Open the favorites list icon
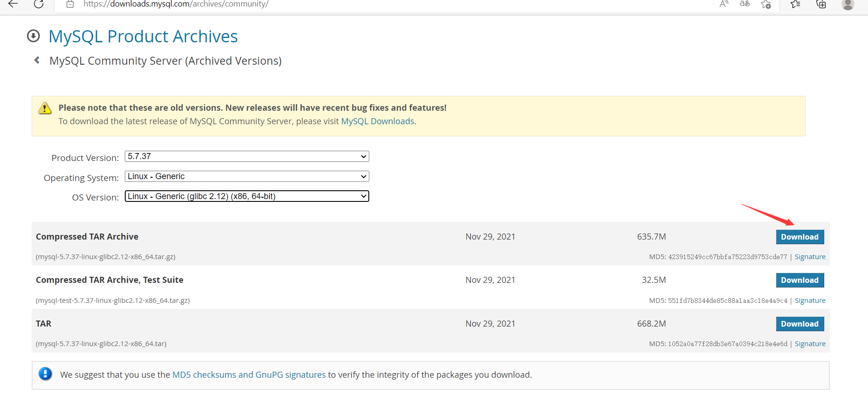 [x=795, y=5]
